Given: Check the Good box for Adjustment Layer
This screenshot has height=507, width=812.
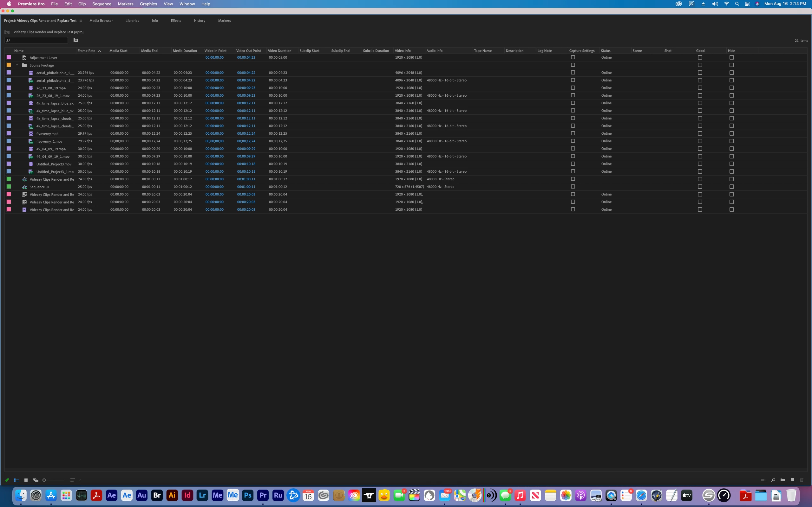Looking at the screenshot, I should click(700, 57).
